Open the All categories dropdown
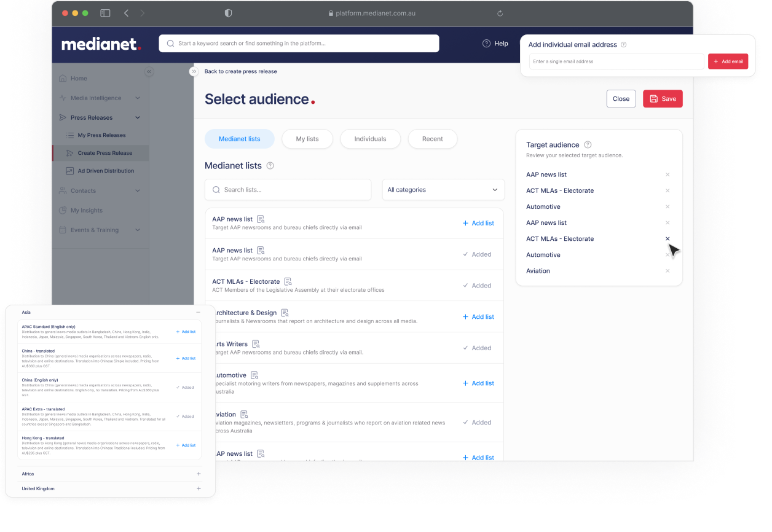 pos(443,190)
